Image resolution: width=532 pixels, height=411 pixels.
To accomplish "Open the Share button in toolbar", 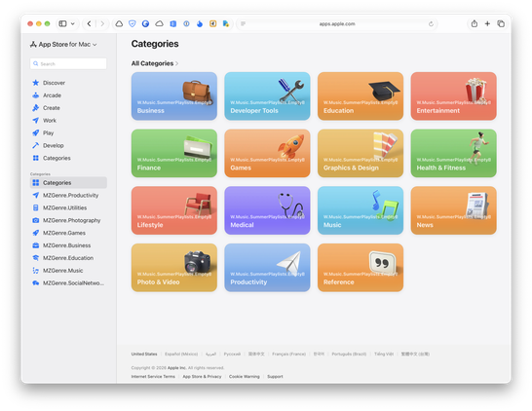I will [475, 23].
